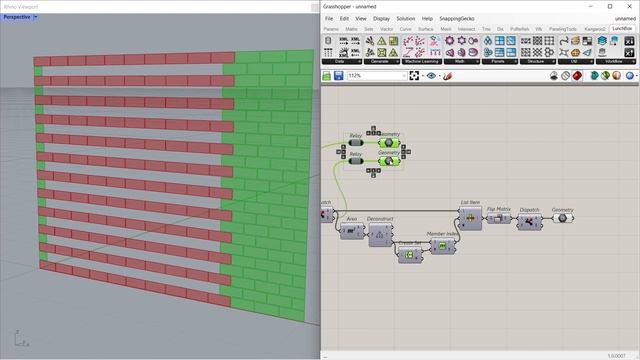Click the Zoom Extents canvas icon
This screenshot has height=360, width=640.
414,76
